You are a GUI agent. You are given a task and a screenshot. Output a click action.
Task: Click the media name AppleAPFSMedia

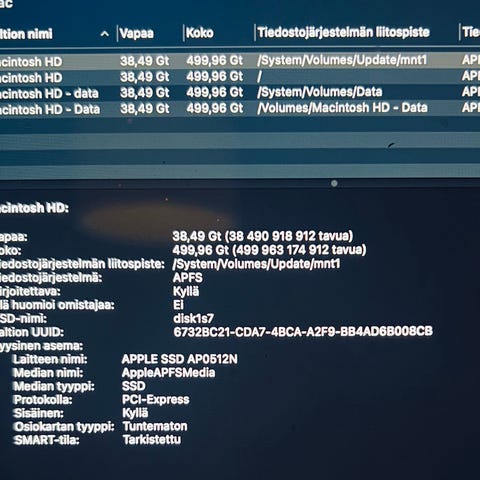168,373
